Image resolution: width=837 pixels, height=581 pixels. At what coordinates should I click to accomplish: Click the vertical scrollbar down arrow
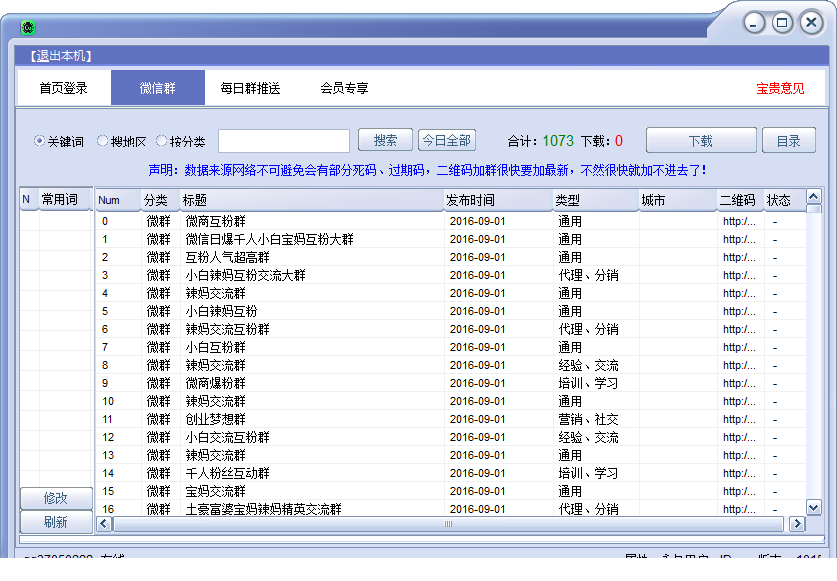point(813,507)
